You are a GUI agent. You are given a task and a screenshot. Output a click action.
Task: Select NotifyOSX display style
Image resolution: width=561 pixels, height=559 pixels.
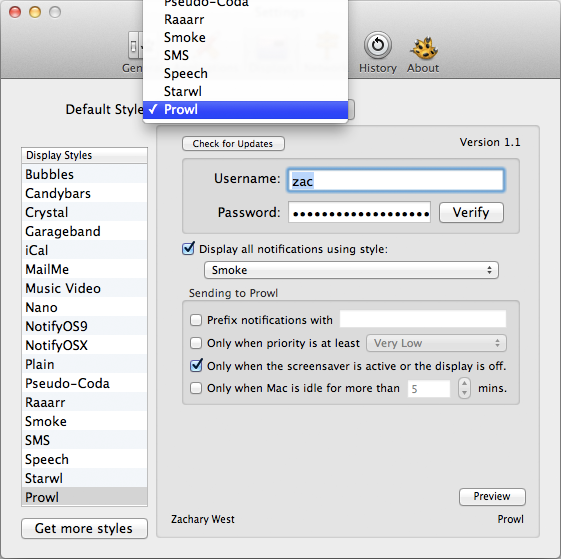coord(84,345)
